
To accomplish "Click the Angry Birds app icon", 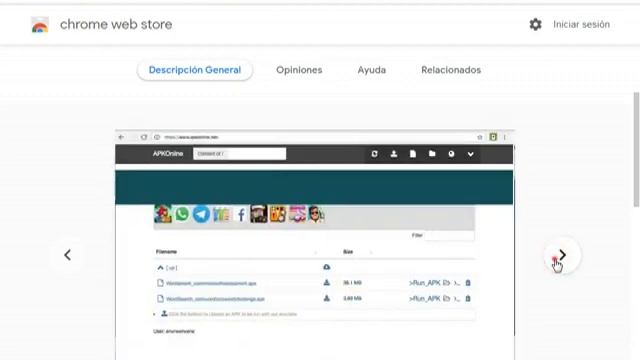I will pyautogui.click(x=163, y=214).
